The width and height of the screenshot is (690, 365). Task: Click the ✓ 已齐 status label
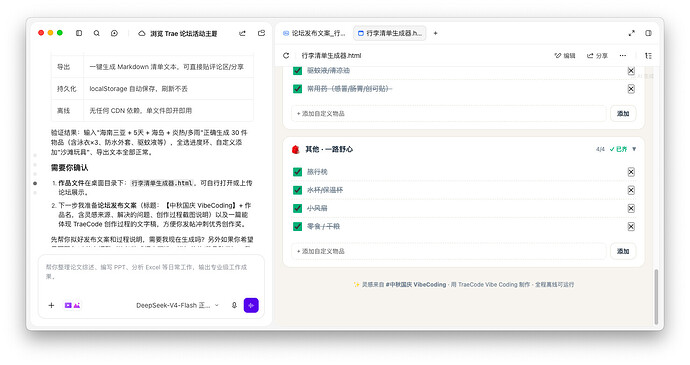click(618, 149)
